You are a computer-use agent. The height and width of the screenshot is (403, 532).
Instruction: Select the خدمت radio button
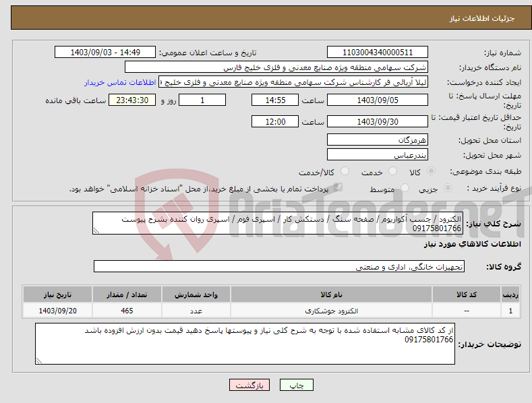pos(392,171)
